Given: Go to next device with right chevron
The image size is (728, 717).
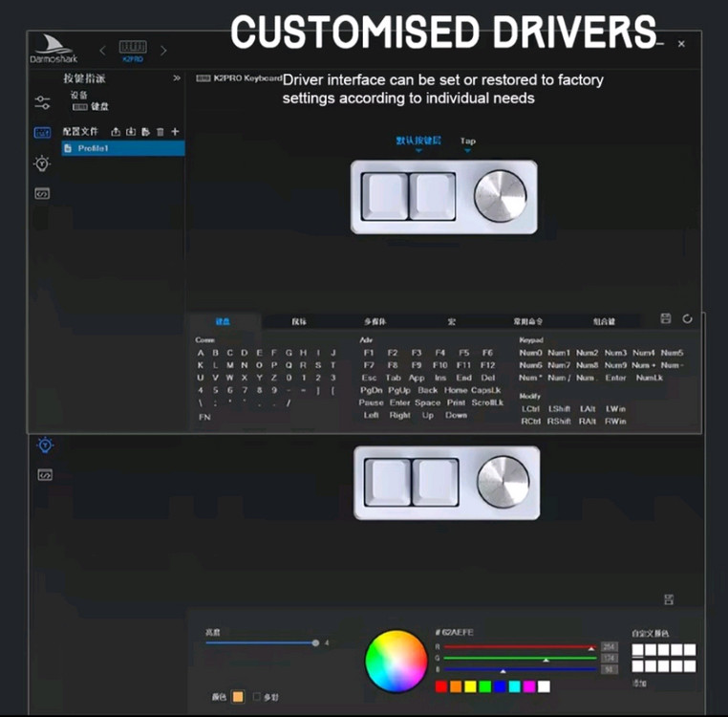Looking at the screenshot, I should coord(163,50).
